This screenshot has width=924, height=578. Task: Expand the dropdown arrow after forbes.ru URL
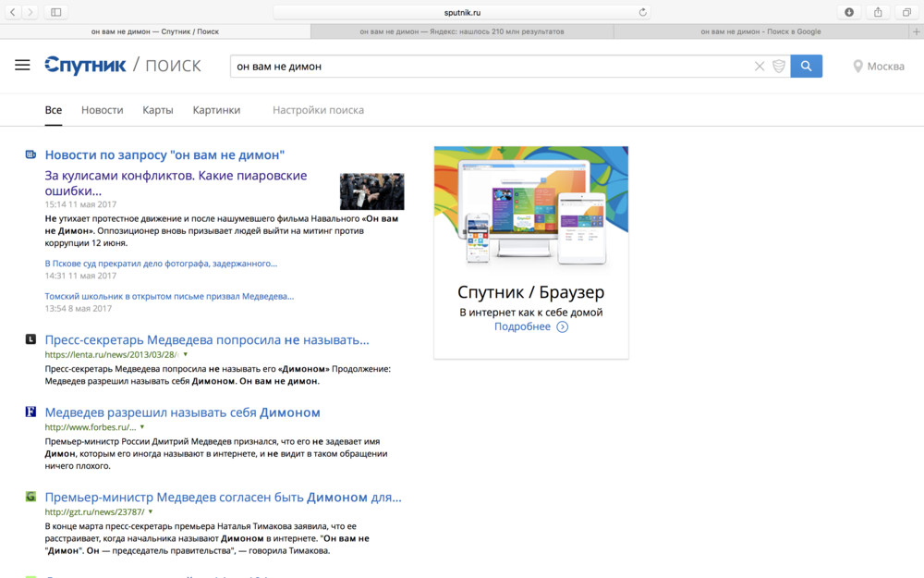(142, 427)
